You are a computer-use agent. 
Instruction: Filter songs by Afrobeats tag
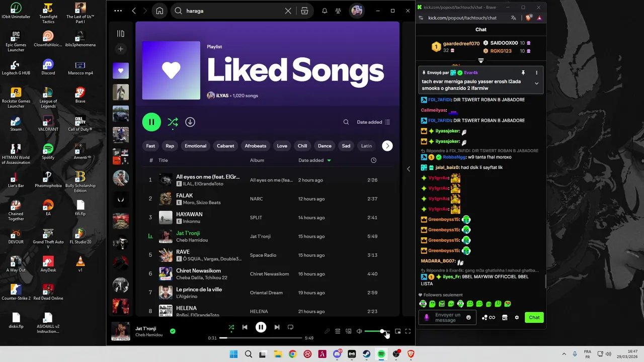coord(256,146)
